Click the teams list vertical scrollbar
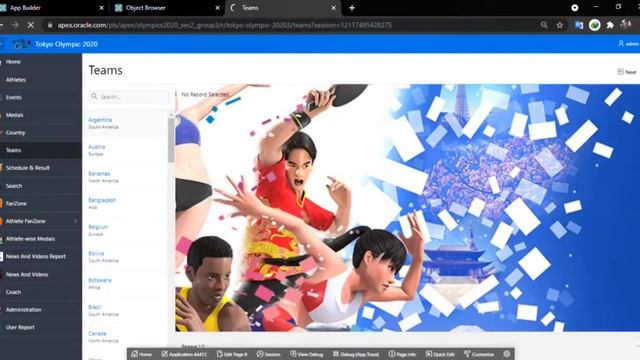This screenshot has width=640, height=360. click(x=171, y=139)
